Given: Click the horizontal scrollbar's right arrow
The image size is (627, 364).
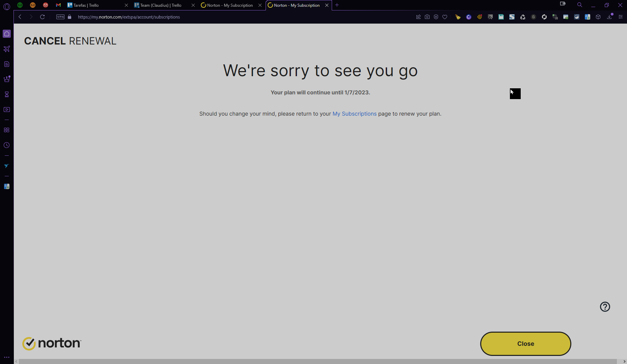Looking at the screenshot, I should point(624,362).
